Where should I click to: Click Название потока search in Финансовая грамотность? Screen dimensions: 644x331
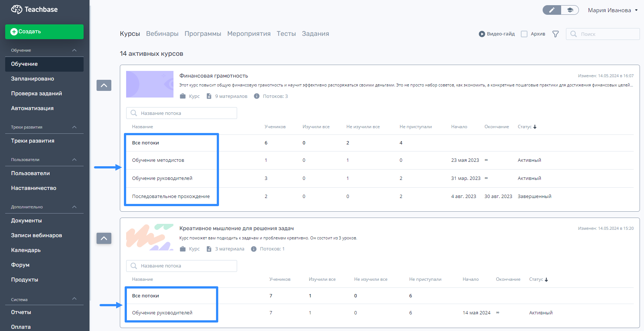pos(182,113)
